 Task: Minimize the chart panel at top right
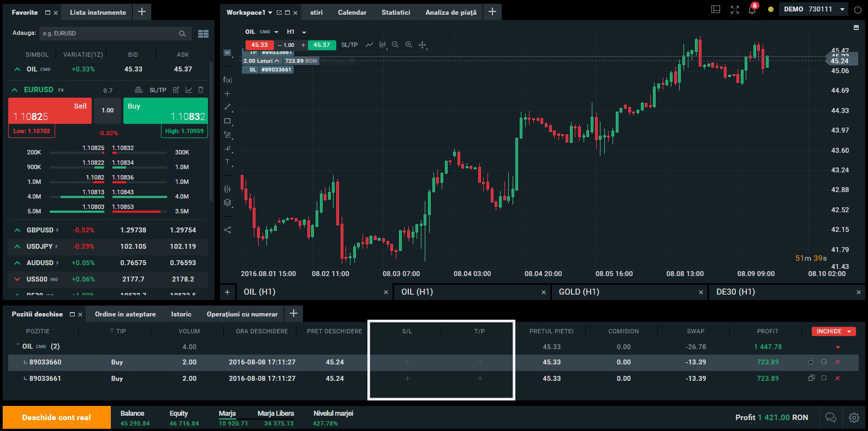856,27
